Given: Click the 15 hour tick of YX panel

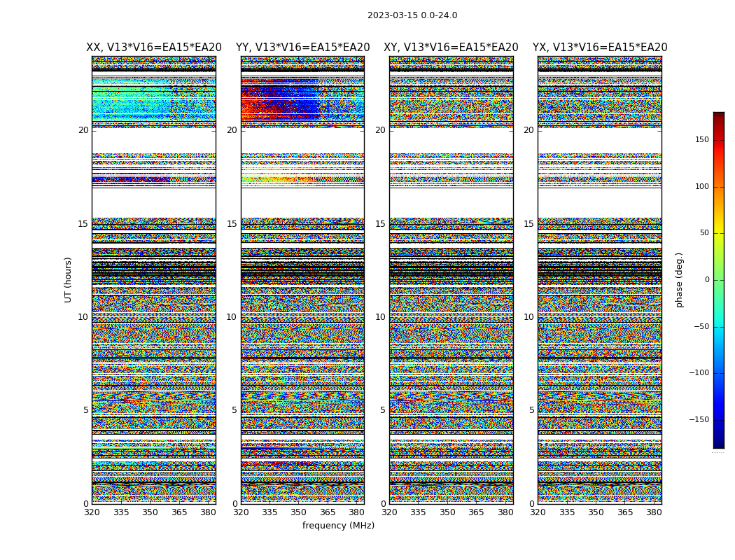Looking at the screenshot, I should point(529,223).
